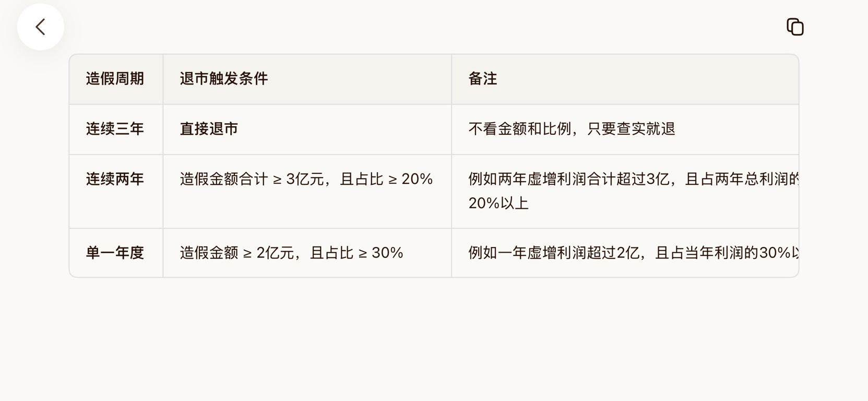This screenshot has height=401, width=868.
Task: Click the back arrow button
Action: (40, 27)
